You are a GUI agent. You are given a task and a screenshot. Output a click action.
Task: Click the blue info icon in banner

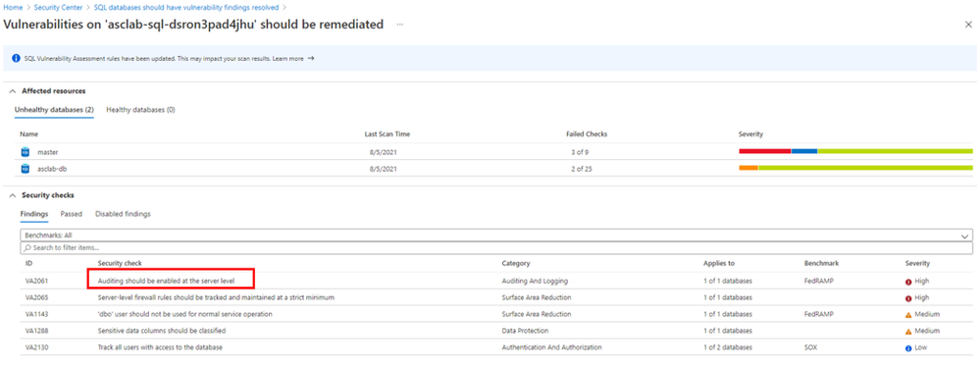pos(17,58)
